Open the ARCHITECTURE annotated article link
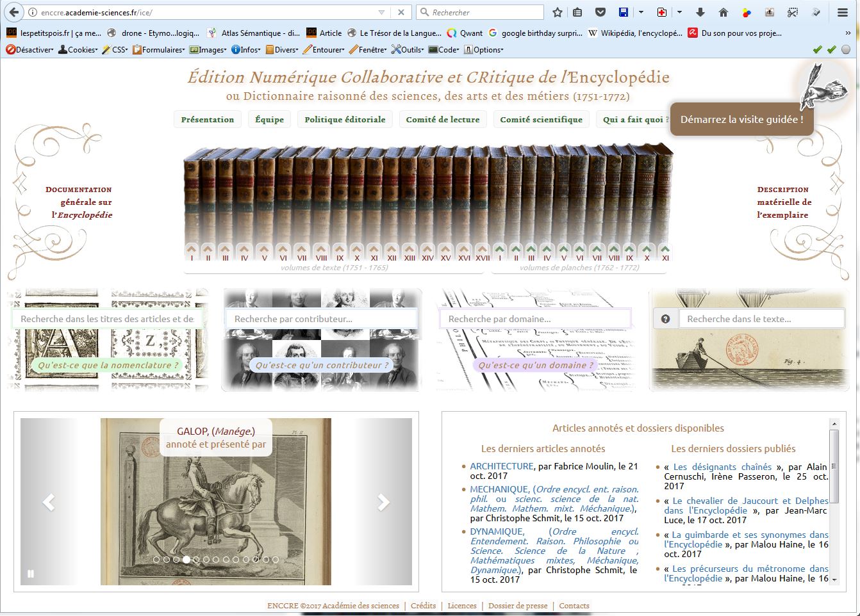The height and width of the screenshot is (616, 860). [x=501, y=466]
